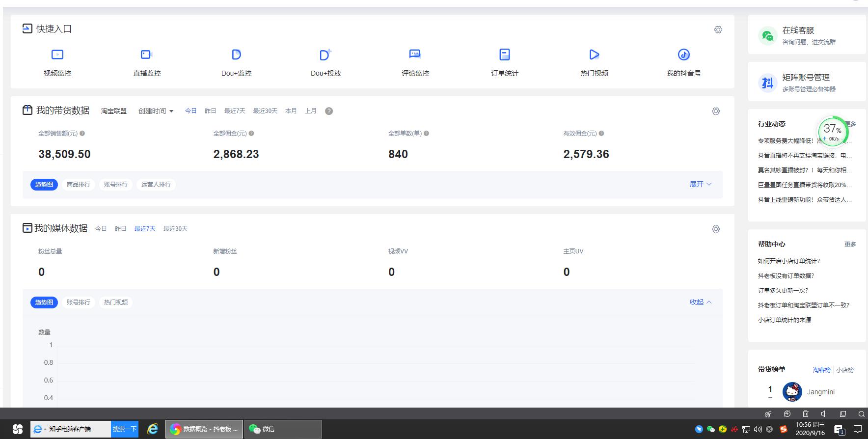
Task: Click the Dou+监控 icon
Action: pos(236,55)
